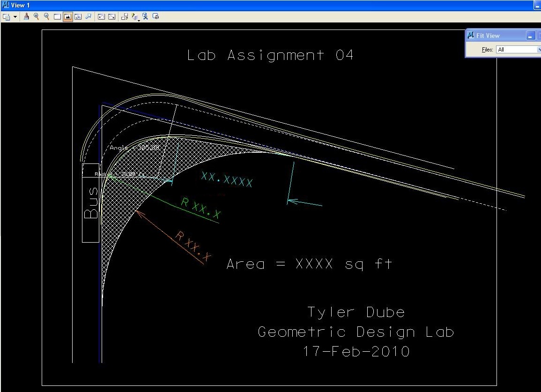Choose the Pan View arrow tool
541x392 pixels.
click(88, 16)
